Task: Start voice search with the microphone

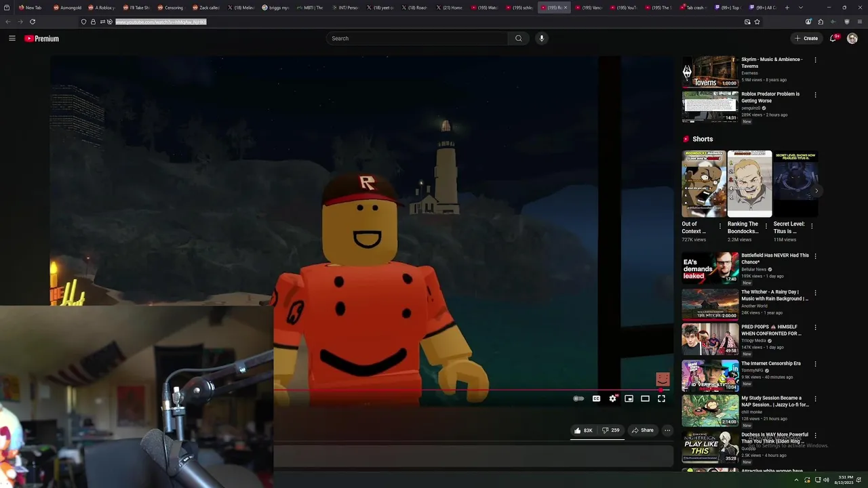Action: point(541,39)
